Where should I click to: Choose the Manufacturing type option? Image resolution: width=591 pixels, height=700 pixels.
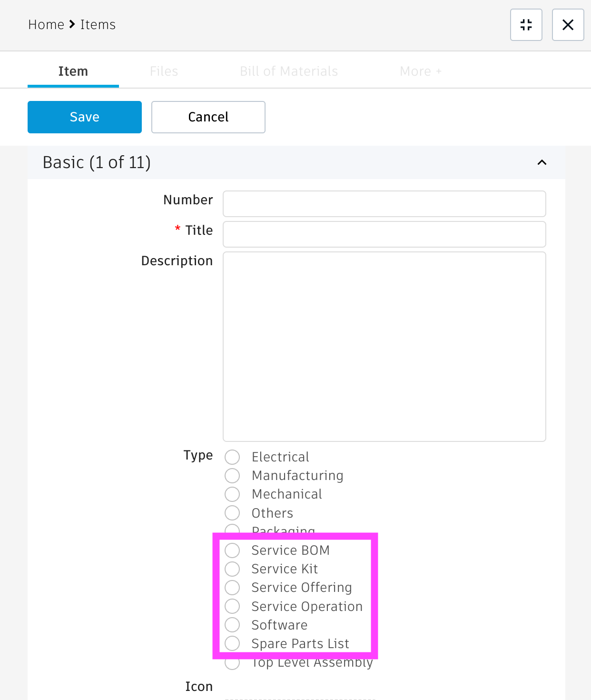point(232,476)
